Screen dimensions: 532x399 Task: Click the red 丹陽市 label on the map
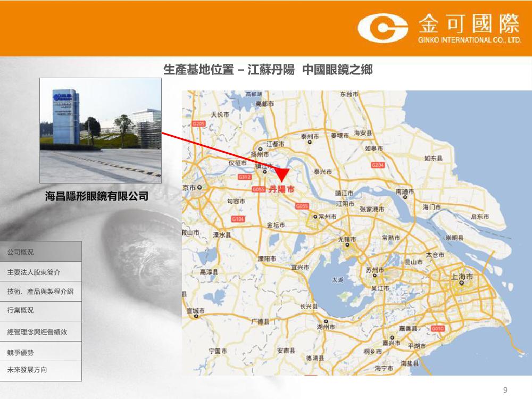click(281, 189)
